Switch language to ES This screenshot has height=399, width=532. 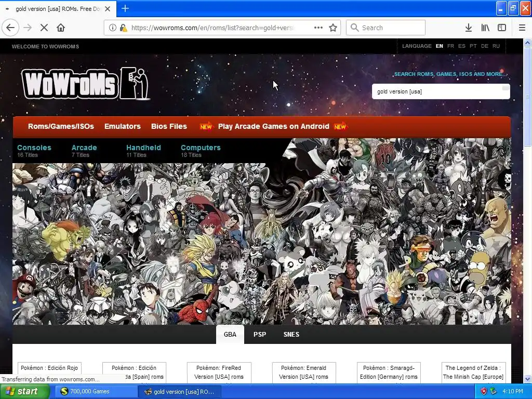[x=462, y=46]
